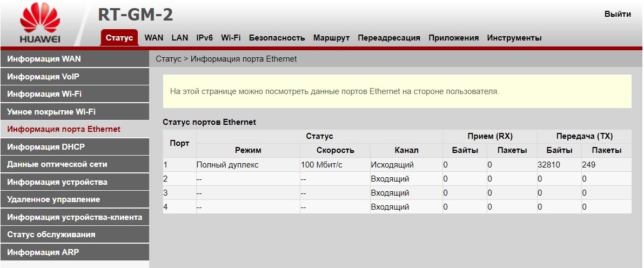Go to Удаленное управление
The image size is (644, 268).
[53, 199]
